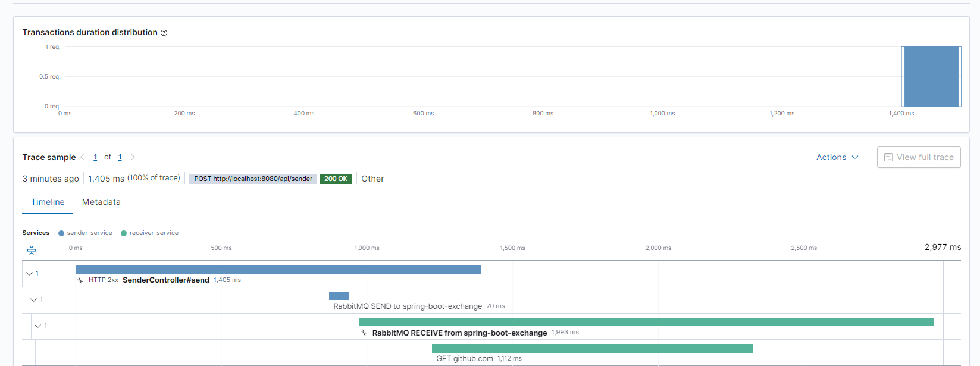Click the 1,993 ms span duration
The height and width of the screenshot is (366, 980).
(565, 333)
